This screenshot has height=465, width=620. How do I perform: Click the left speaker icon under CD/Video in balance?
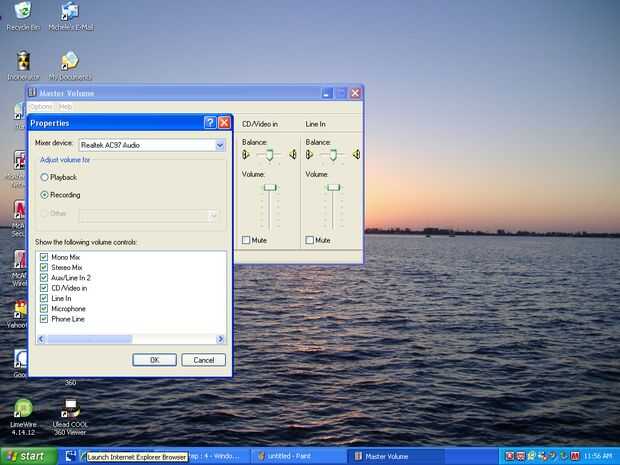pos(246,154)
